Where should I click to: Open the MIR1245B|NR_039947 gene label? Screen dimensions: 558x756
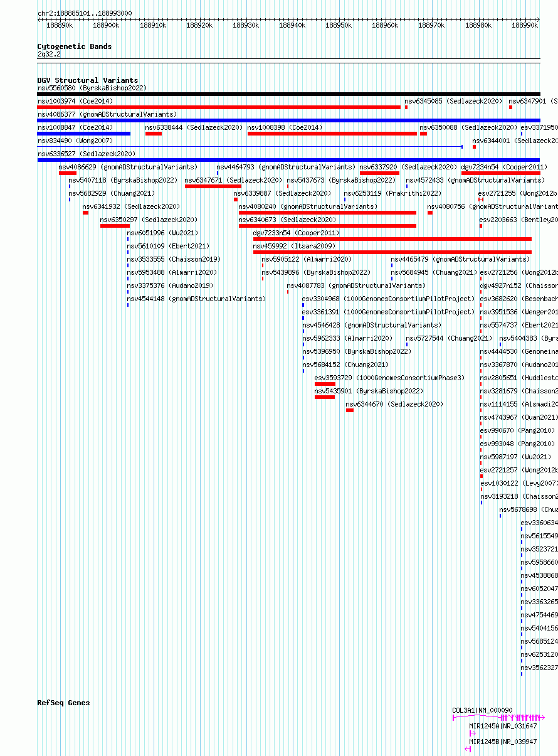pos(503,741)
